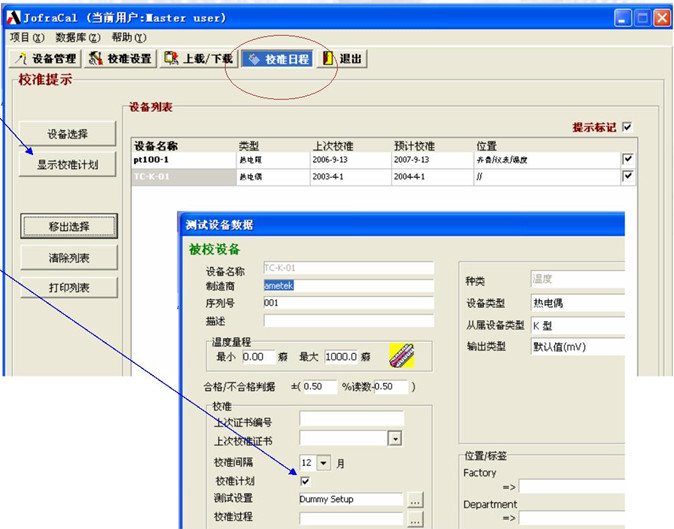Viewport: 674px width, 529px height.
Task: Click the 测试设置 field with Dummy Setup
Action: 351,499
